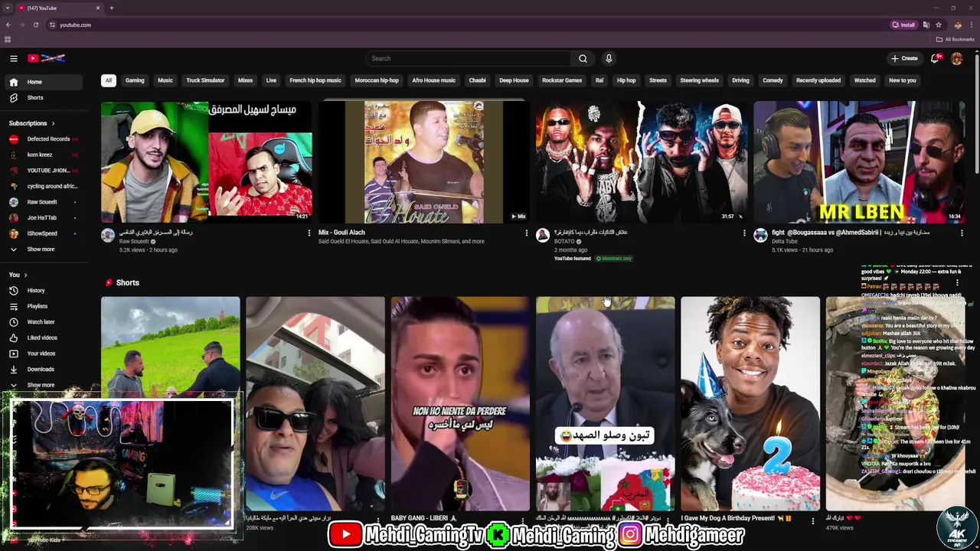The width and height of the screenshot is (980, 551).
Task: Open cycling around africa subscription
Action: tap(44, 186)
